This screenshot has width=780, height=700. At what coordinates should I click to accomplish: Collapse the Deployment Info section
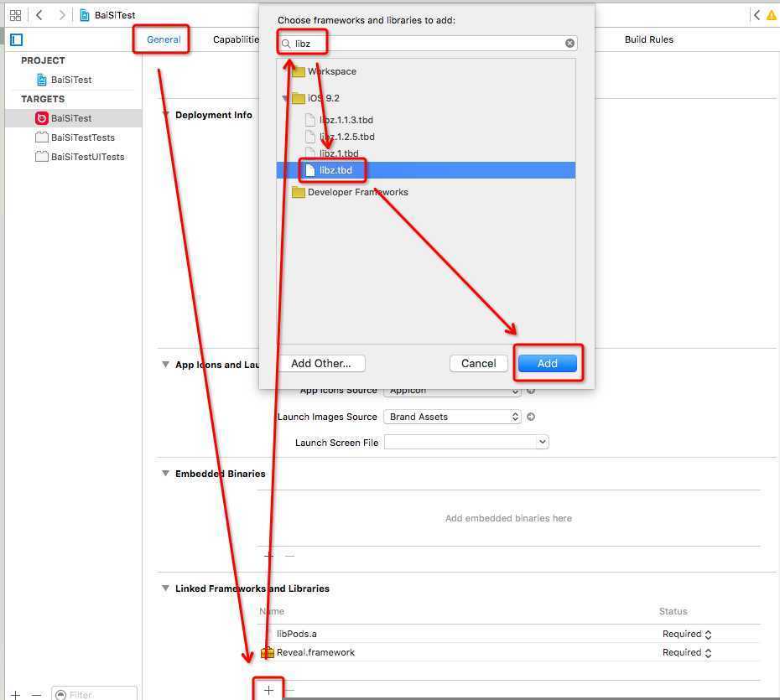[x=166, y=115]
